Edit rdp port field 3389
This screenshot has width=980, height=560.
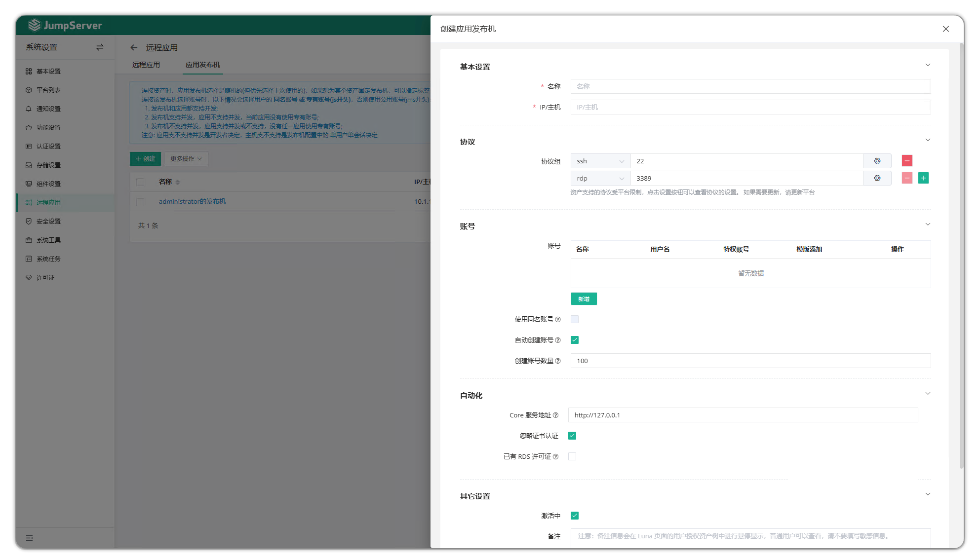click(x=747, y=178)
